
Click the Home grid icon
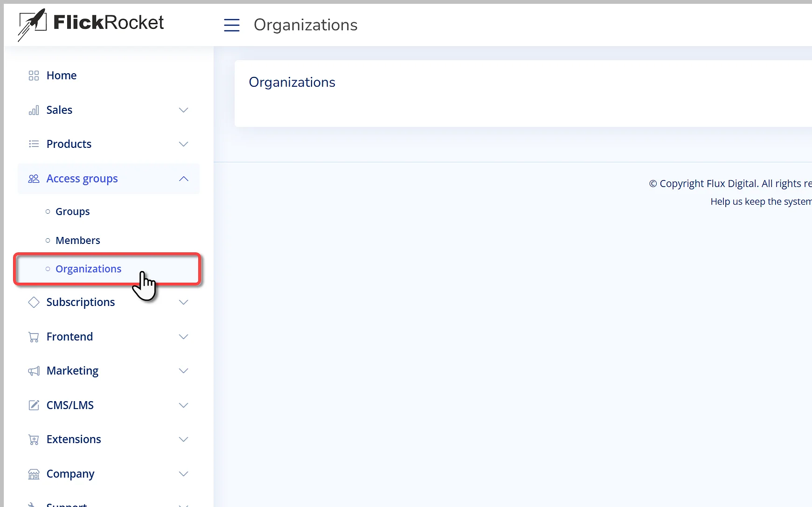[34, 76]
